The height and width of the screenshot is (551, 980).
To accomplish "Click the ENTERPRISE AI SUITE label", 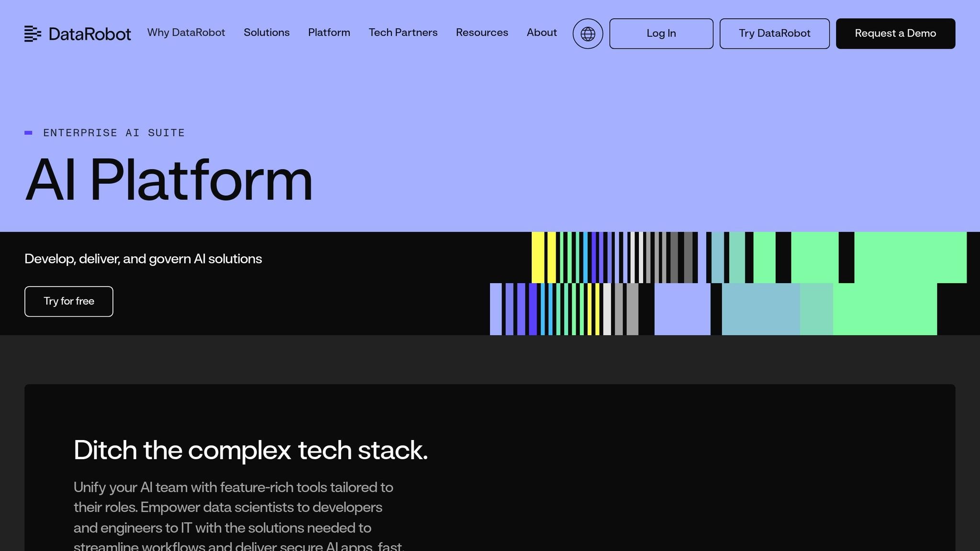I will [114, 133].
